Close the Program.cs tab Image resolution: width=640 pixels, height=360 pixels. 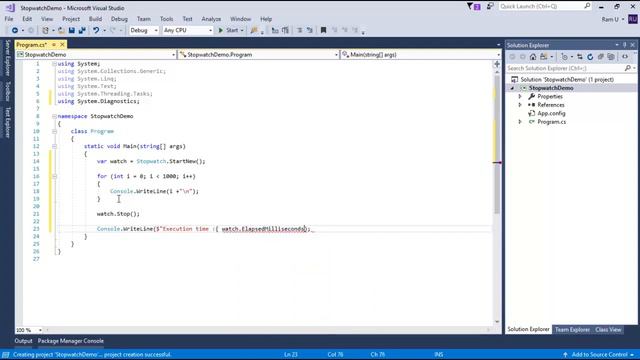(x=62, y=44)
